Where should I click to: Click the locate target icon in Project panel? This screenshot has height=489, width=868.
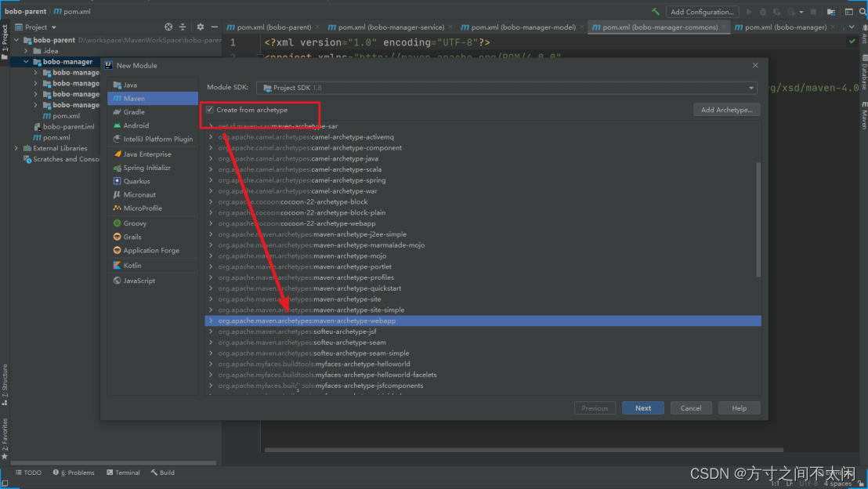(168, 27)
